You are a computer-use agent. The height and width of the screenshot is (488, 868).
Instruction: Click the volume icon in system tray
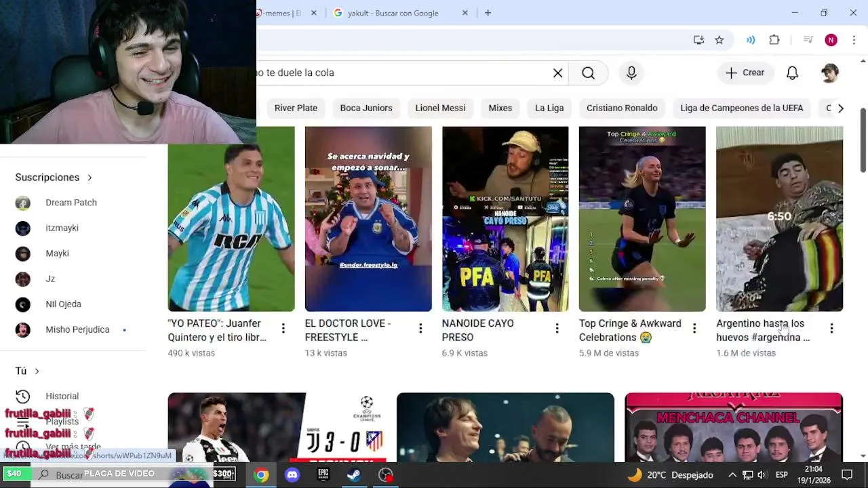[762, 475]
